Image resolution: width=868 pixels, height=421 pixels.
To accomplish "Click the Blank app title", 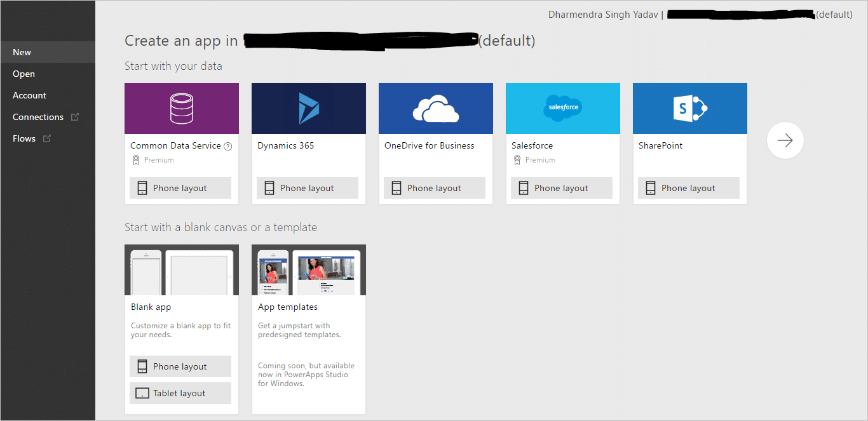I will (151, 307).
